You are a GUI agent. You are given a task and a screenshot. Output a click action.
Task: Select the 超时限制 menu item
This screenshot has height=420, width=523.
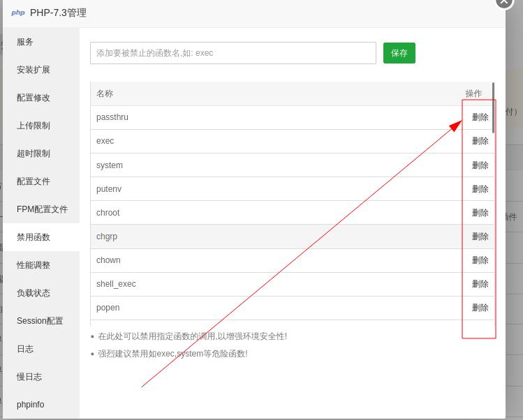(34, 153)
